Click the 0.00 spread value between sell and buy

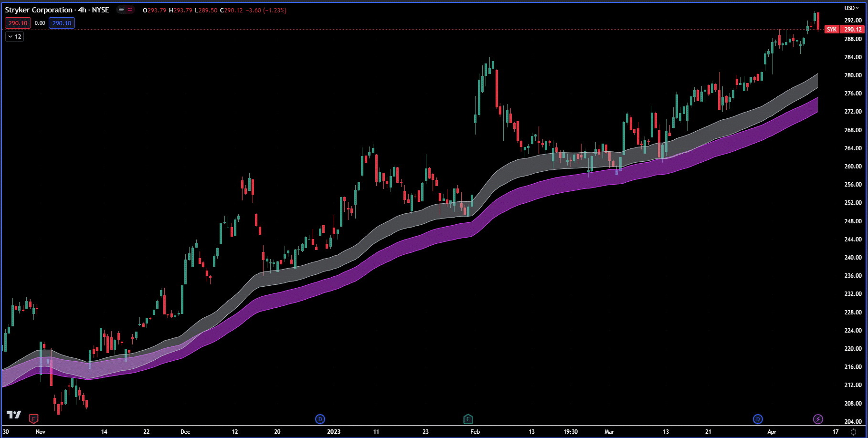pyautogui.click(x=39, y=22)
